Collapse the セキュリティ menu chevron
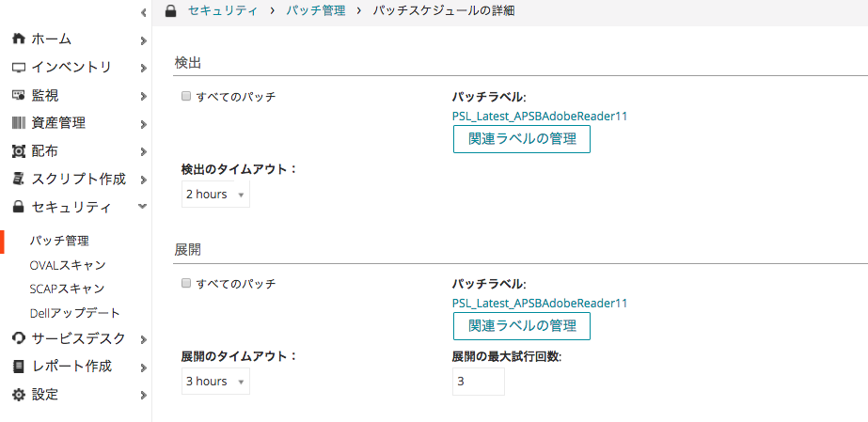This screenshot has height=422, width=868. click(x=142, y=206)
